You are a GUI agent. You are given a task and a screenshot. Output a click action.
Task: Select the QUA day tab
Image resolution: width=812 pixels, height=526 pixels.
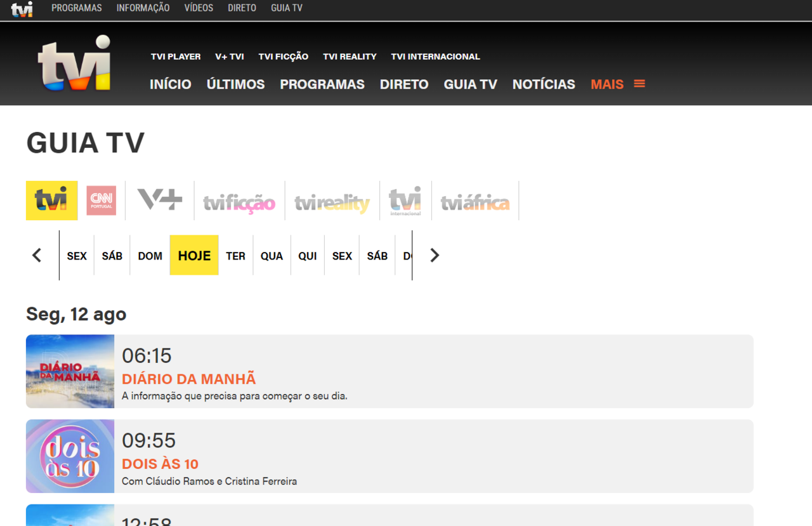coord(272,256)
